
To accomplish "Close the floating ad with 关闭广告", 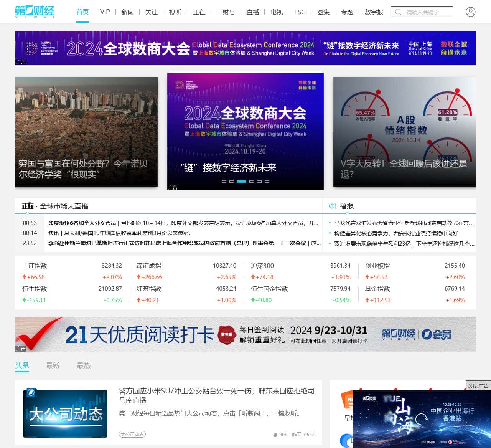I will pos(478,386).
